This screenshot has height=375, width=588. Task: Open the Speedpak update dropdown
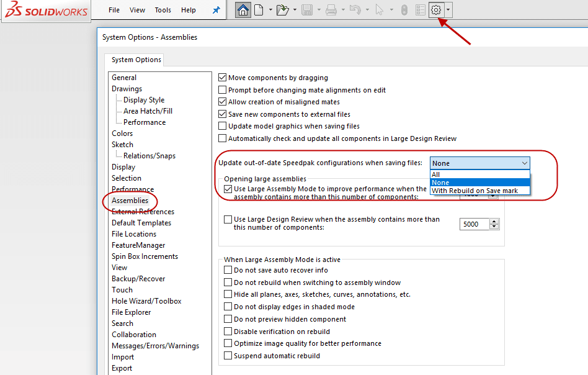click(x=480, y=163)
